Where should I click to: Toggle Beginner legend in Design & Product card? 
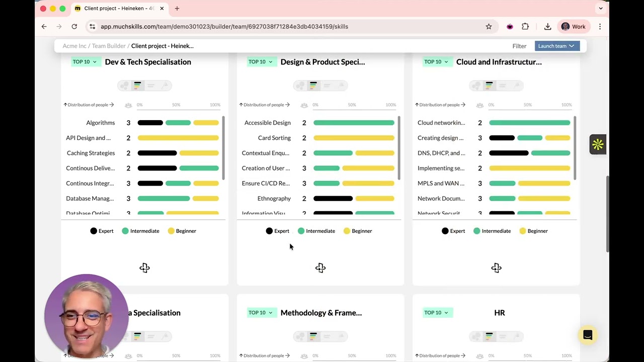pos(358,231)
